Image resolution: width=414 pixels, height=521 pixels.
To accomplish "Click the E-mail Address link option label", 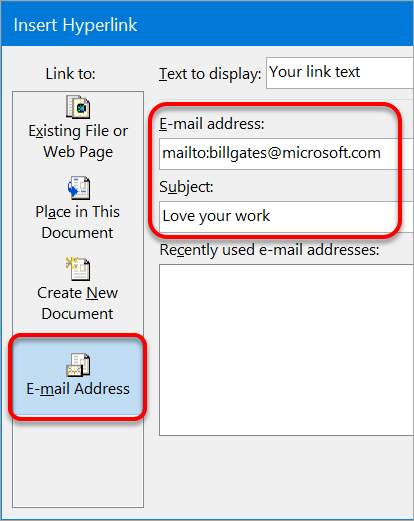I will pos(78,389).
